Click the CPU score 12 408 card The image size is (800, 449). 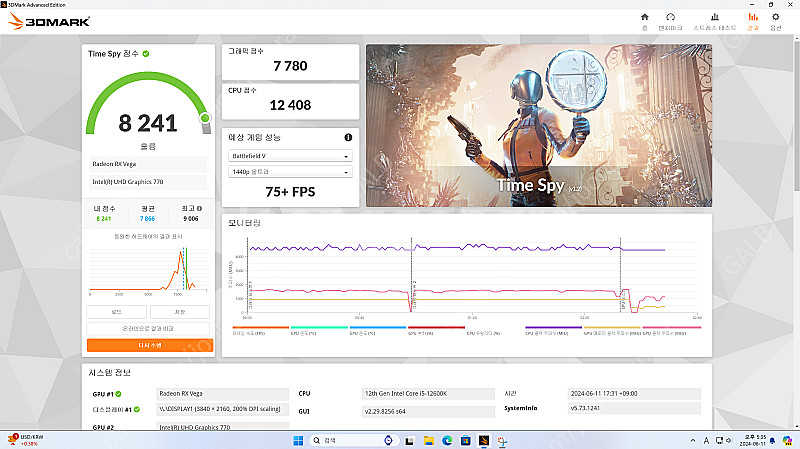290,101
